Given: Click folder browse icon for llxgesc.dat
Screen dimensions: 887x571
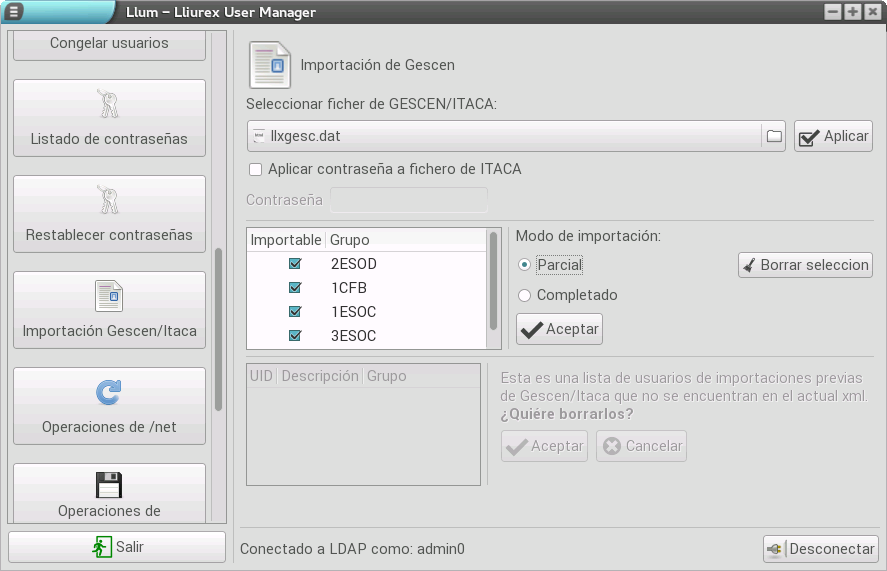Looking at the screenshot, I should [x=773, y=136].
